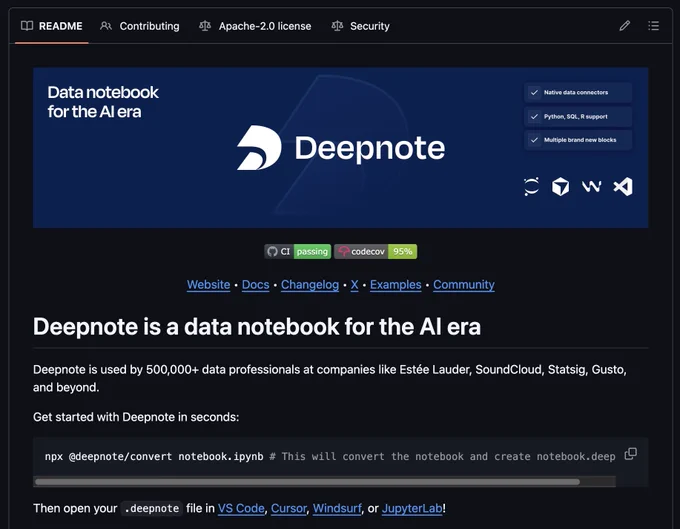
Task: Click the Jupyter logo in the banner
Action: [x=531, y=187]
